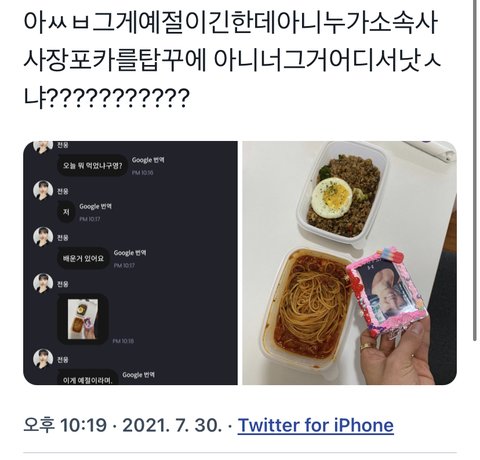Click Google 번역 beside the '저' bubble

95,206
